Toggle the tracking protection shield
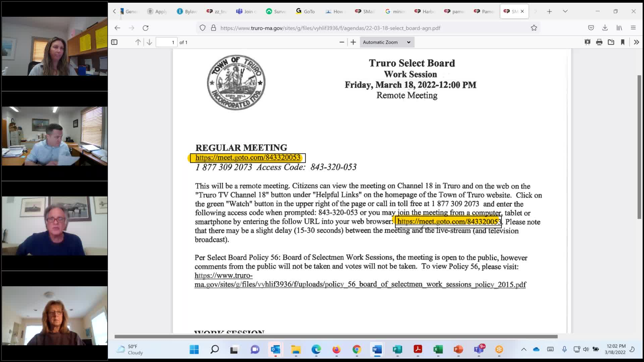644x362 pixels. (x=202, y=28)
